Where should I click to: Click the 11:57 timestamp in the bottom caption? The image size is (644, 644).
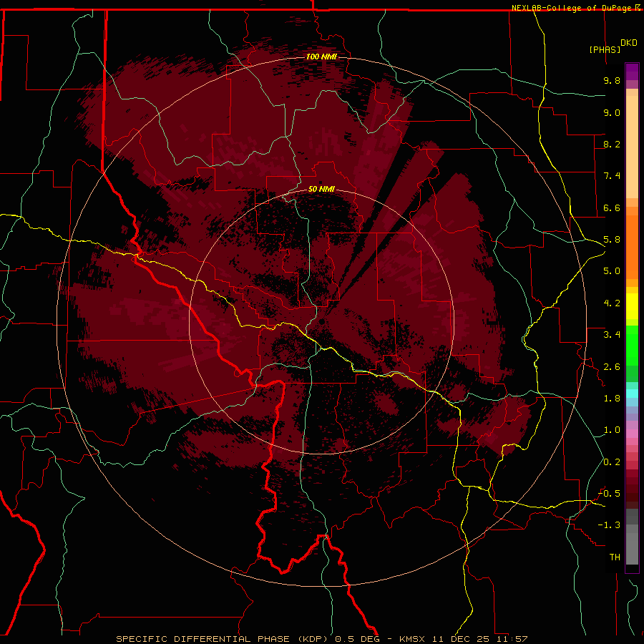click(512, 639)
